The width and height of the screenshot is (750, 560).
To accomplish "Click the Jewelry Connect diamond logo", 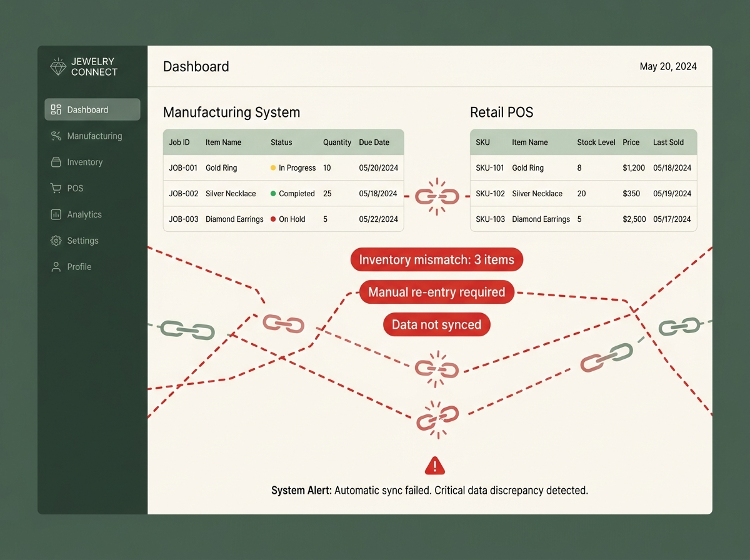I will pyautogui.click(x=58, y=67).
